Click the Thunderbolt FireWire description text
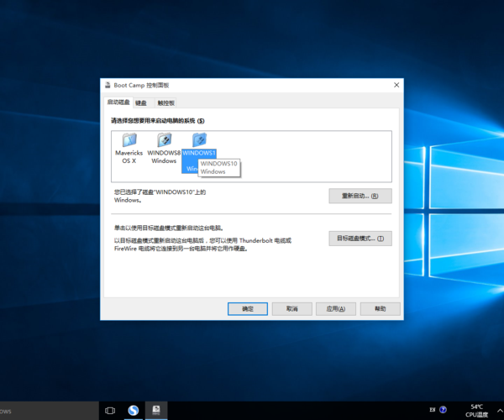This screenshot has height=420, width=504. 202,244
